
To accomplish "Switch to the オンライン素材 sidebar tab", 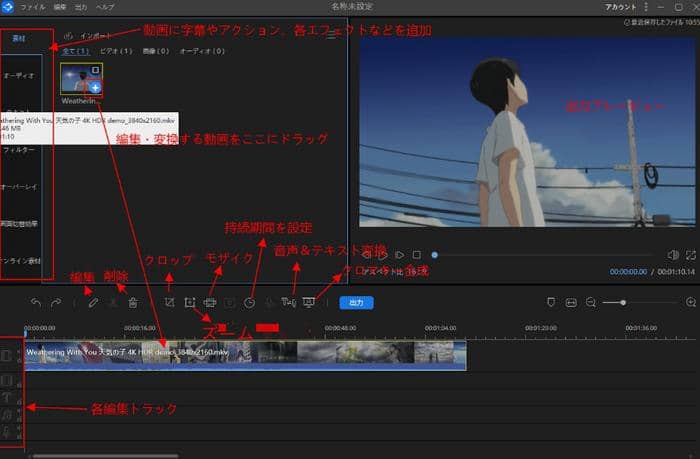I will [x=21, y=261].
